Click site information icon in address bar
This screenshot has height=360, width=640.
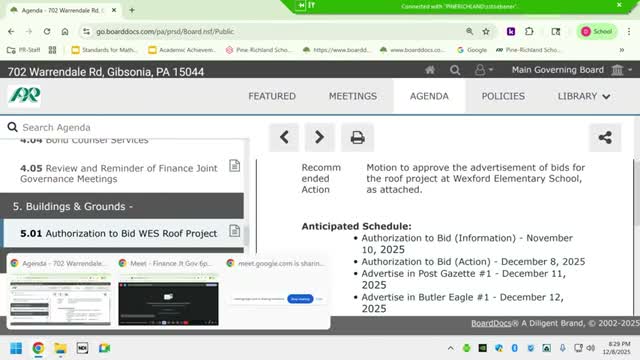(86, 31)
